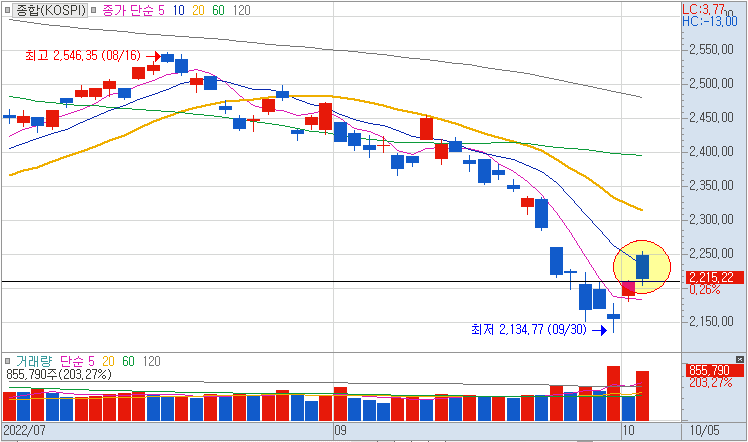Click the gray 120 volume MA legend

pyautogui.click(x=152, y=361)
